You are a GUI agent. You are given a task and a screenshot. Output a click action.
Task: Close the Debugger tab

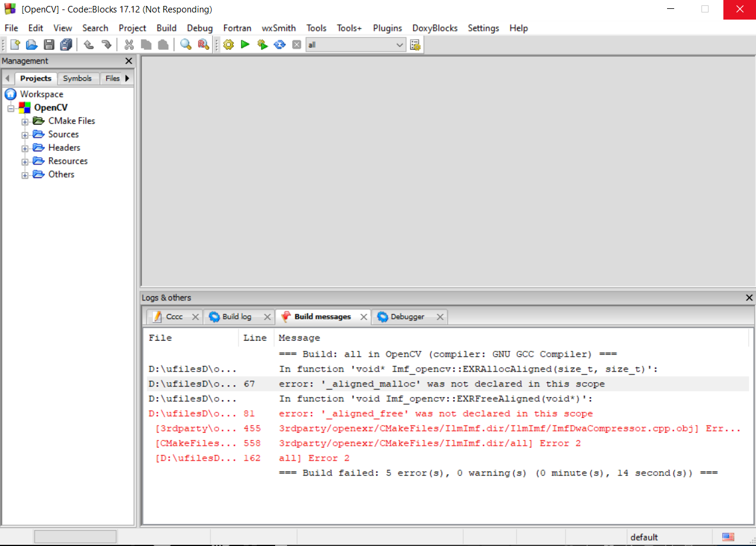[x=440, y=317]
